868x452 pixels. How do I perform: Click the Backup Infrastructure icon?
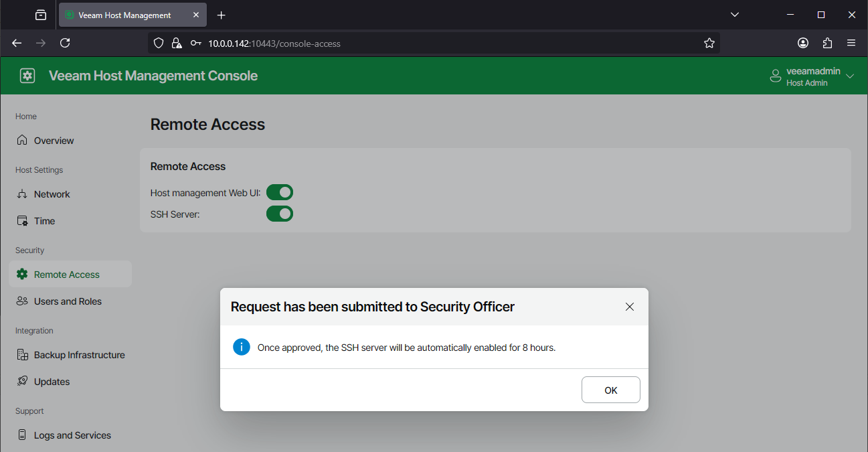click(22, 354)
